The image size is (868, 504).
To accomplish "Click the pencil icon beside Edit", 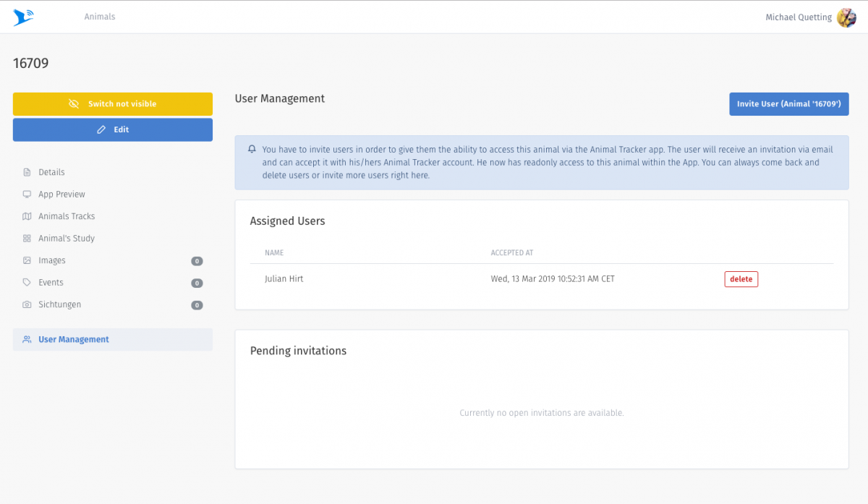I will click(x=101, y=130).
